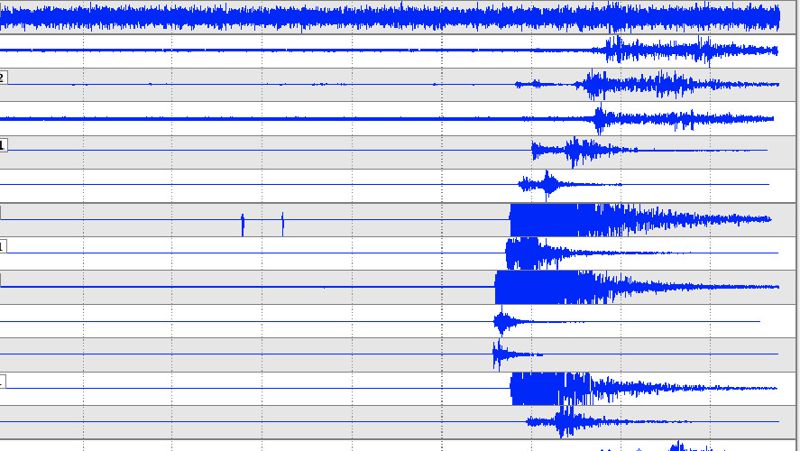800x451 pixels.
Task: Click the first small spike before the main event
Action: click(x=243, y=224)
